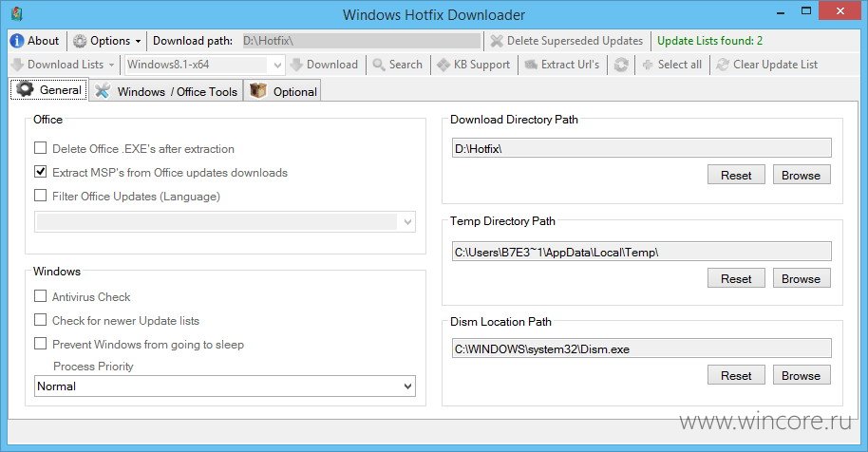Click the Extract Url's icon
868x452 pixels.
point(531,65)
